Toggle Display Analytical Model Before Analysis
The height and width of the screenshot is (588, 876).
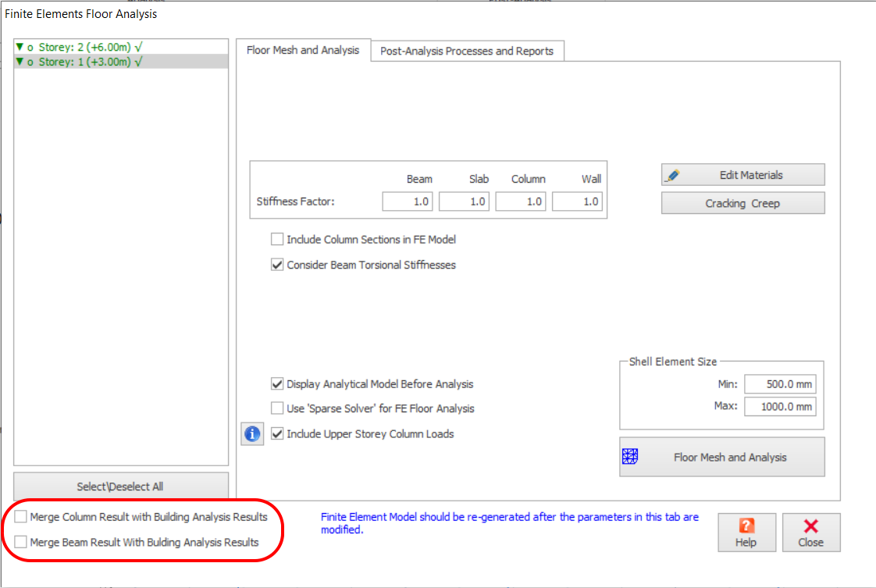[277, 384]
